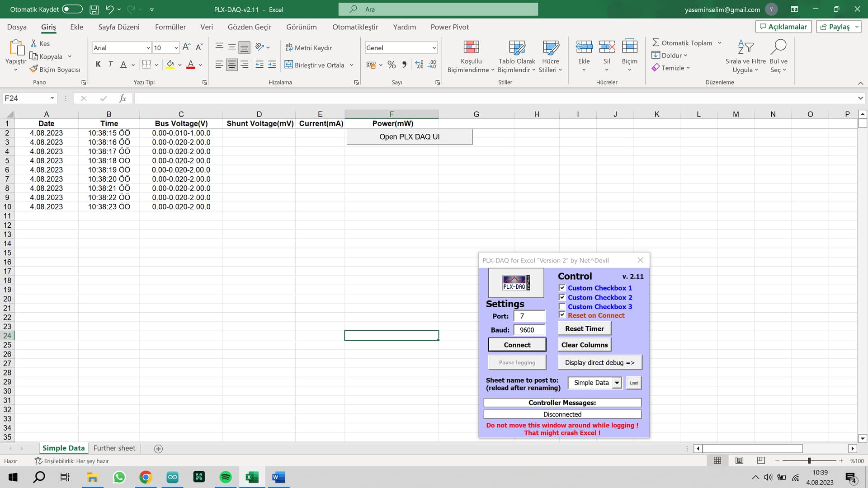Click the fill color bucket icon
The height and width of the screenshot is (488, 868).
click(170, 65)
